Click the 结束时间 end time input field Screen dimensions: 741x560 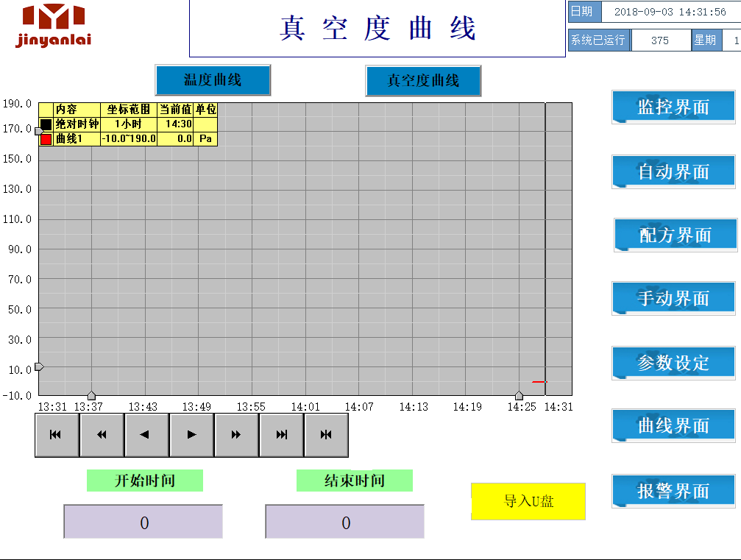pos(345,522)
